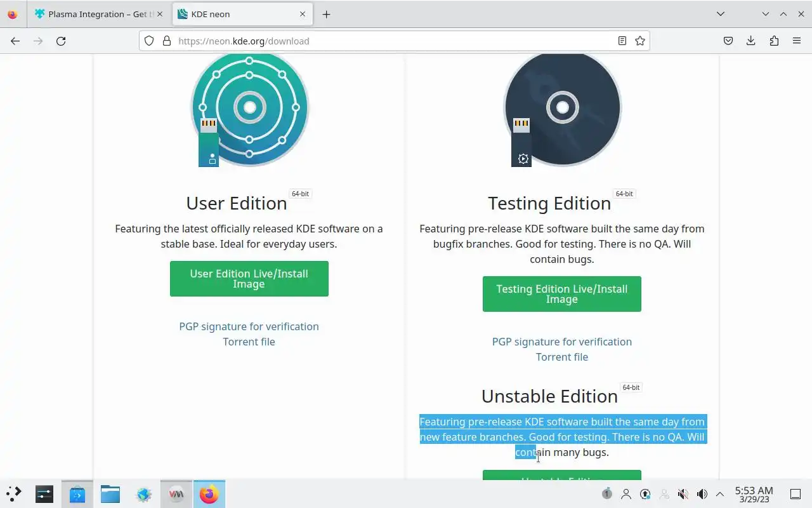Open the notifications tray icon
Viewport: 812px width, 508px height.
pyautogui.click(x=607, y=494)
